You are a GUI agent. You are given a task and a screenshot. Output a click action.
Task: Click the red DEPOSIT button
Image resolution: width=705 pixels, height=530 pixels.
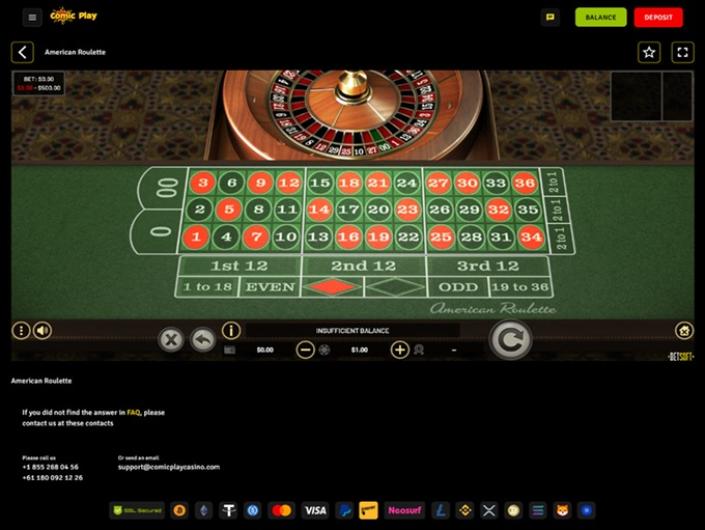click(658, 17)
